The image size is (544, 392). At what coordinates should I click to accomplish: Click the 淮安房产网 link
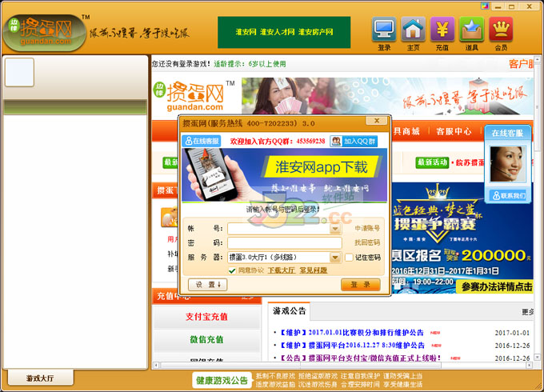pos(315,32)
